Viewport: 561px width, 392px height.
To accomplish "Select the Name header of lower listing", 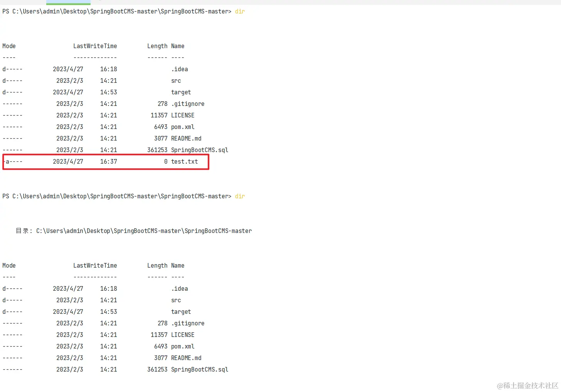I will pyautogui.click(x=178, y=266).
